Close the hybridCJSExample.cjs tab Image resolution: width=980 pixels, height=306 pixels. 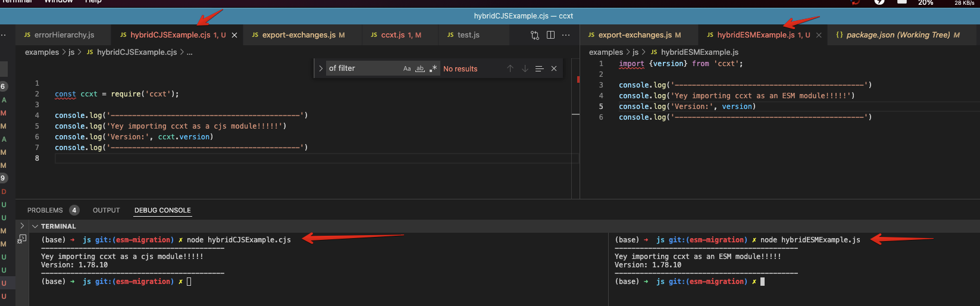[234, 35]
